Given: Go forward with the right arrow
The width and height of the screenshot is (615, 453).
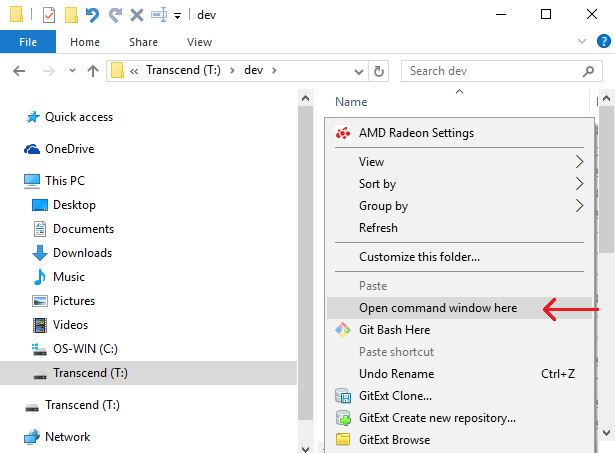Looking at the screenshot, I should 49,71.
